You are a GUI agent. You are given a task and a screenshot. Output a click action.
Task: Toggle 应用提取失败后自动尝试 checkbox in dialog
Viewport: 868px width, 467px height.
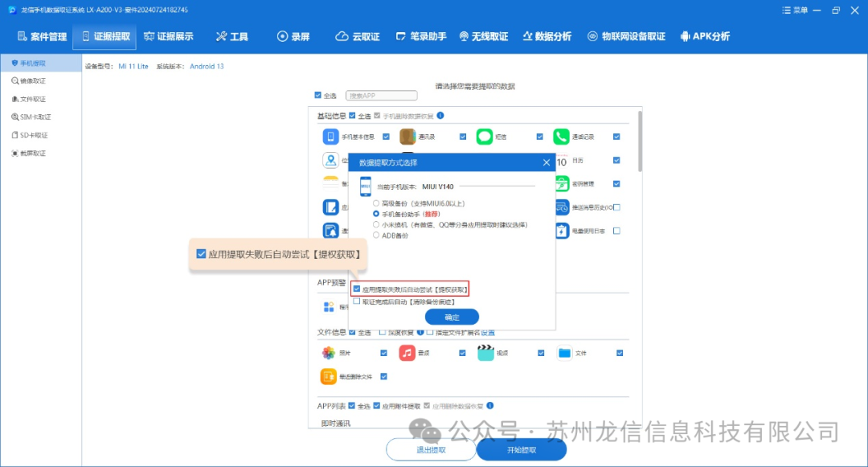tap(357, 289)
